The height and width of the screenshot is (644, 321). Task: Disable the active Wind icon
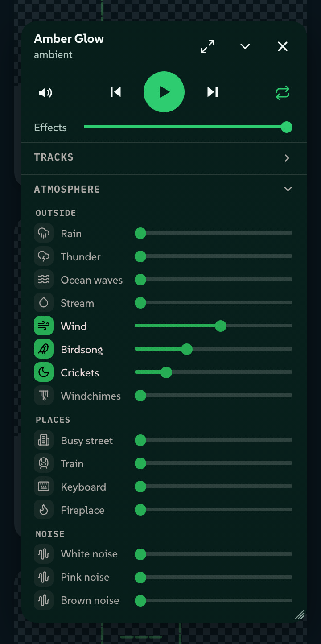coord(44,326)
